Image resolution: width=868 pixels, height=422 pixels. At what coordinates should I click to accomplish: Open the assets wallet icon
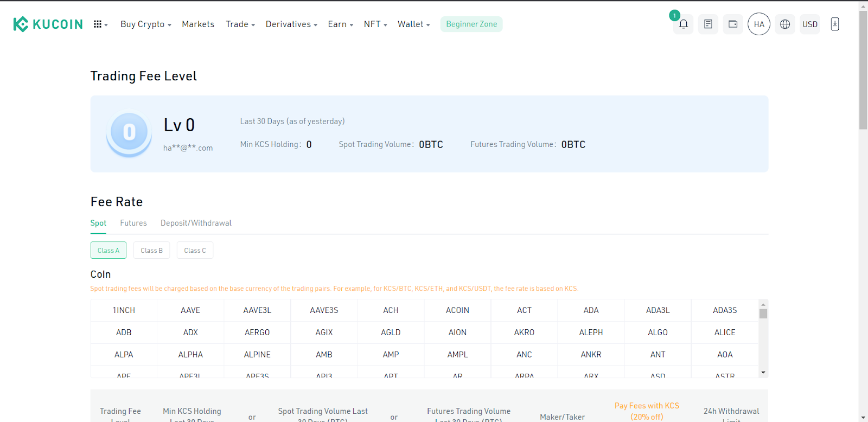733,24
